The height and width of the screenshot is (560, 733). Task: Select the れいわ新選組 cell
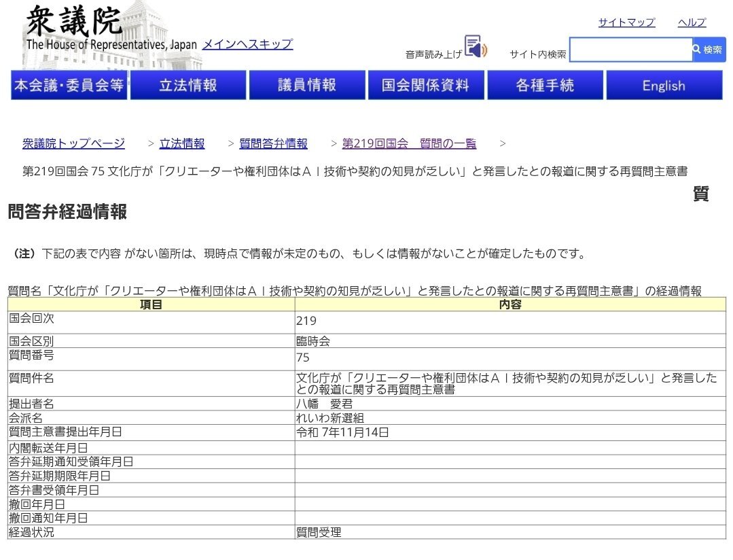click(x=510, y=418)
